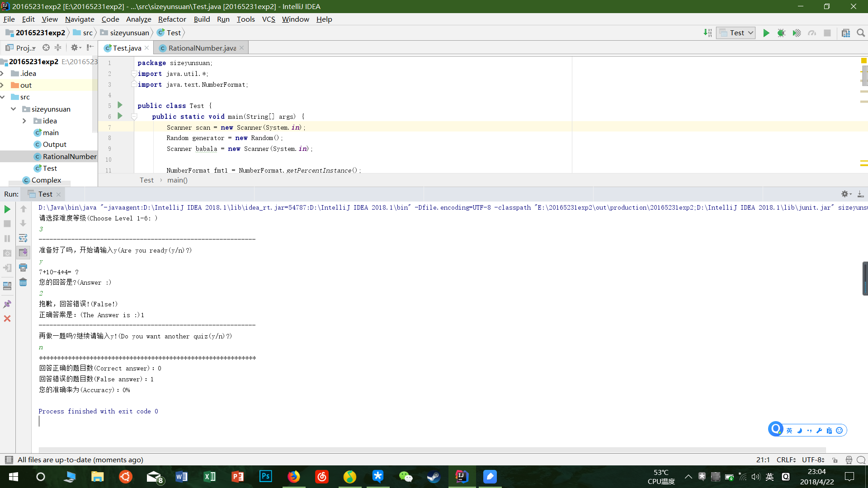Screen dimensions: 868x488
Task: Open the Build menu
Action: click(202, 19)
